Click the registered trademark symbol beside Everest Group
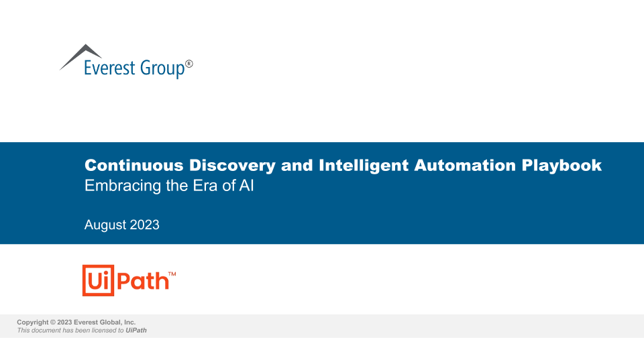644x362 pixels. [189, 64]
